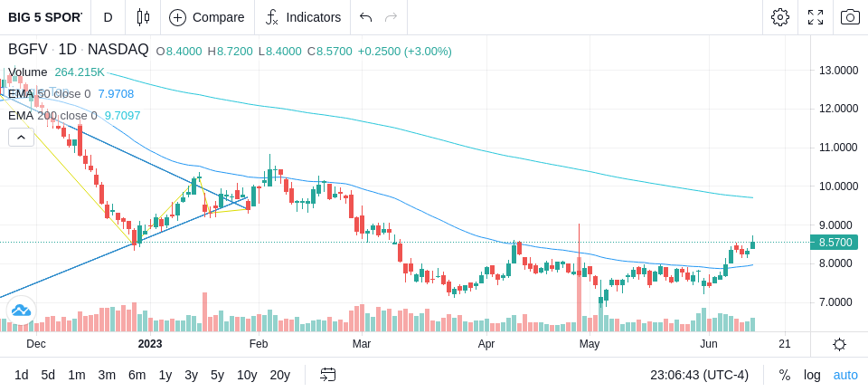The height and width of the screenshot is (392, 868).
Task: Click the EMA 50 close 0 legend
Action: 49,94
